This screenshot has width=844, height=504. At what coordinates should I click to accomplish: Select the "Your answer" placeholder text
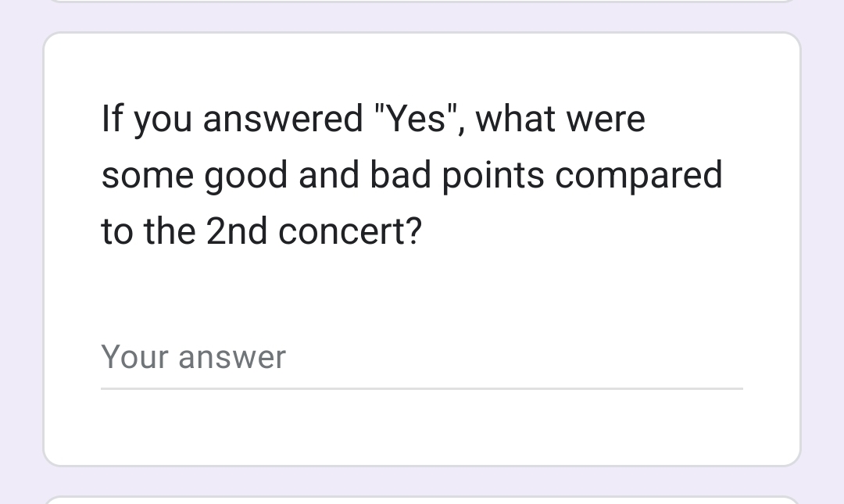[x=193, y=358]
